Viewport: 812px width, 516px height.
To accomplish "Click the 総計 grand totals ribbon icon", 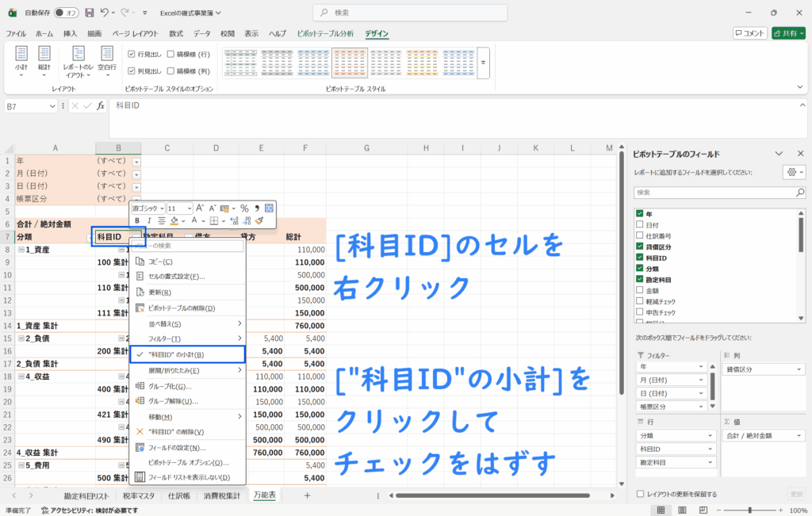I will pyautogui.click(x=44, y=59).
